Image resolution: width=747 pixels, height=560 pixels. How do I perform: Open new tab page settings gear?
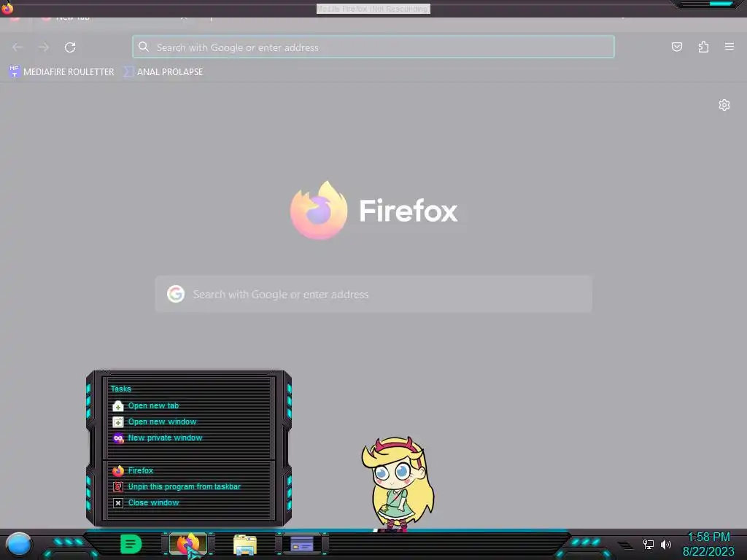click(x=724, y=105)
